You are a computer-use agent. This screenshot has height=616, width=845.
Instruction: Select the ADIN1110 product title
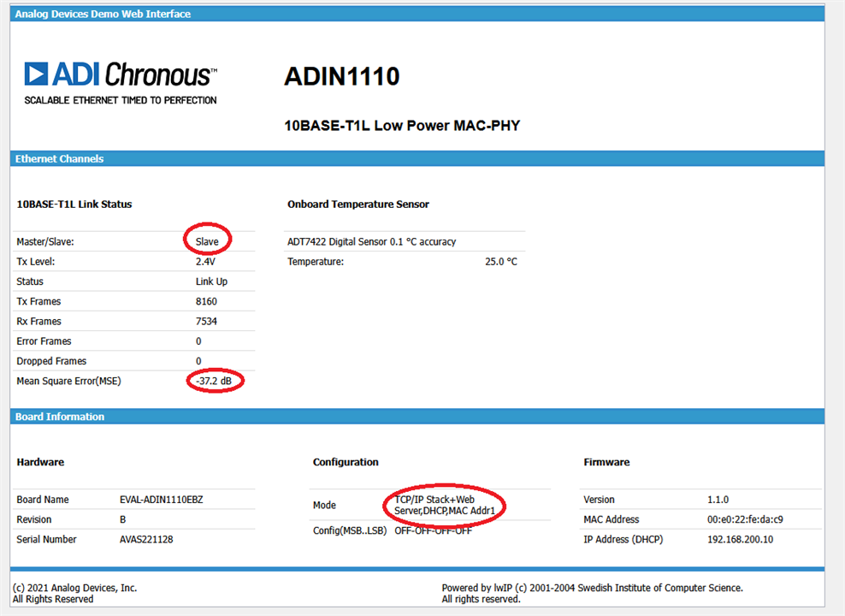[x=342, y=76]
